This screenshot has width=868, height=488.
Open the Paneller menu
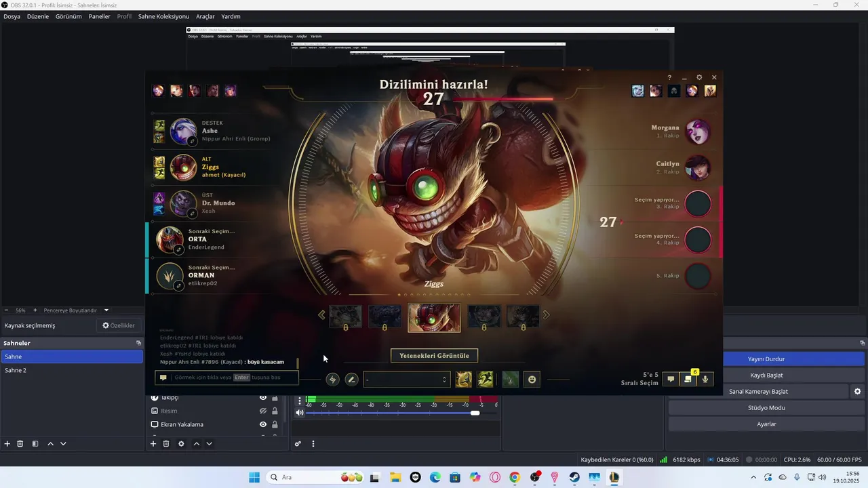tap(99, 16)
